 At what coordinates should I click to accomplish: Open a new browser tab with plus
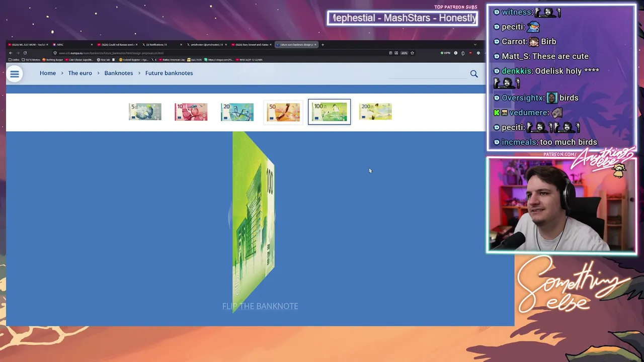click(x=323, y=45)
